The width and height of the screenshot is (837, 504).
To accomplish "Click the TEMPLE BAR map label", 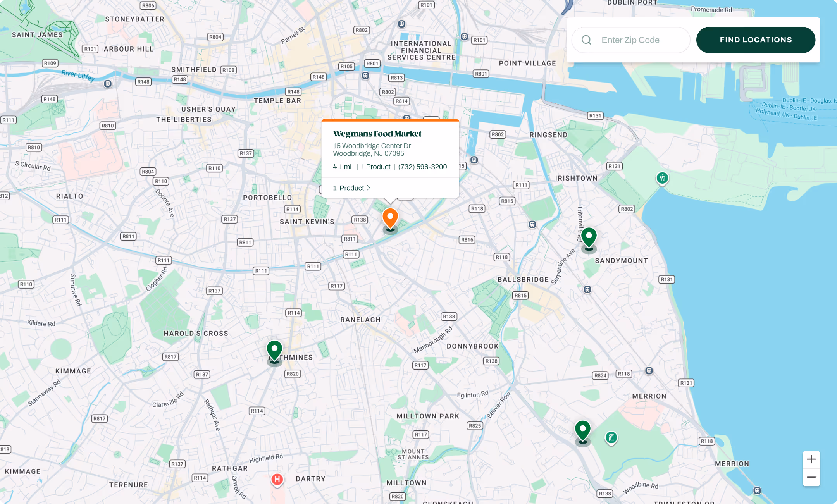I will click(x=277, y=101).
